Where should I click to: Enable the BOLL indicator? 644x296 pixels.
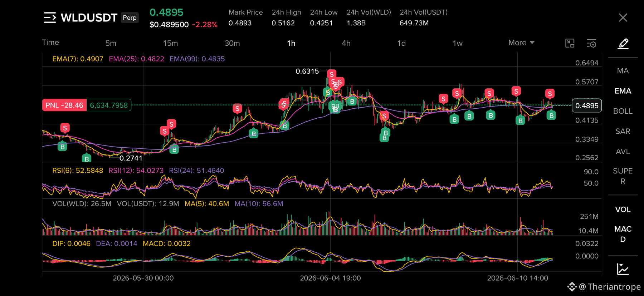click(x=623, y=111)
